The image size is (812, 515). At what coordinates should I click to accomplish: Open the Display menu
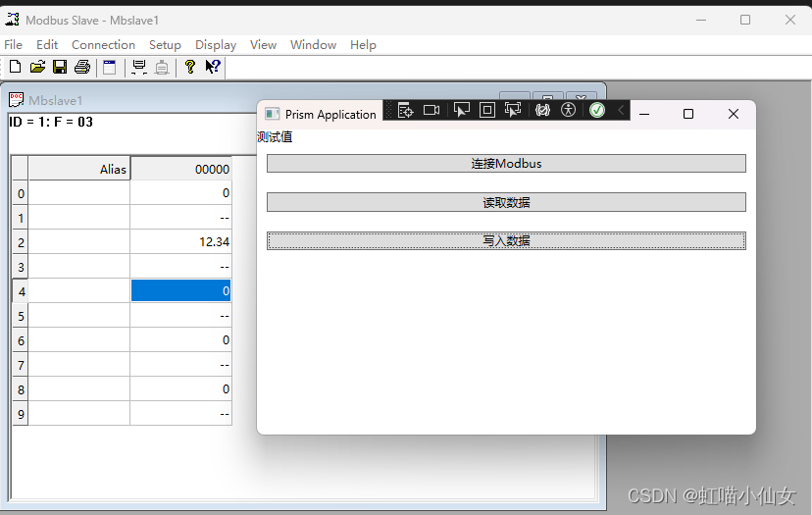tap(216, 45)
